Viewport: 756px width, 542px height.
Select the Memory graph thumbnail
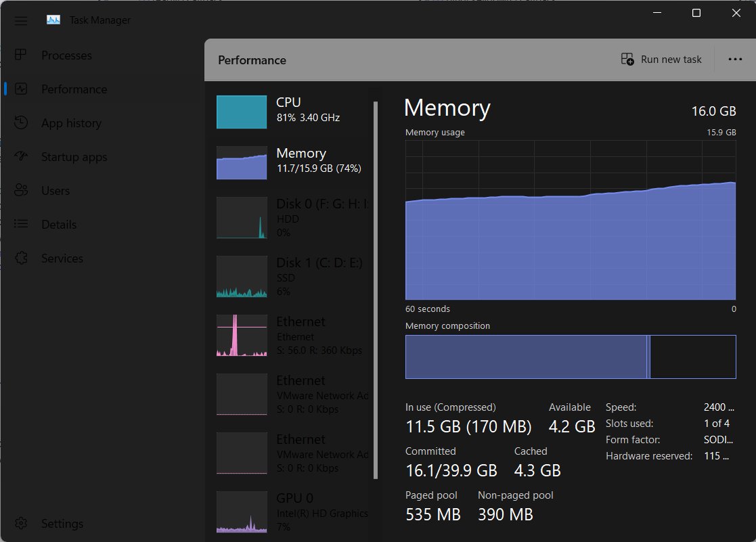pos(242,162)
